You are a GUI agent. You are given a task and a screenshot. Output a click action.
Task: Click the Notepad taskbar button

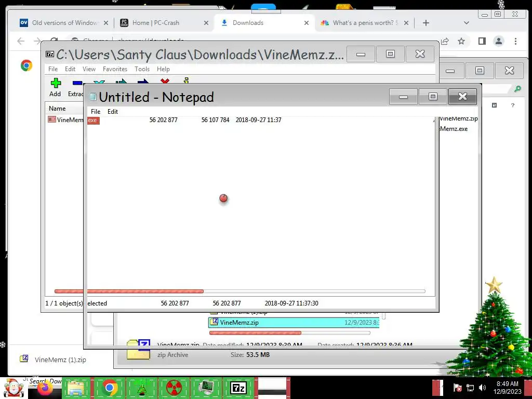point(272,388)
